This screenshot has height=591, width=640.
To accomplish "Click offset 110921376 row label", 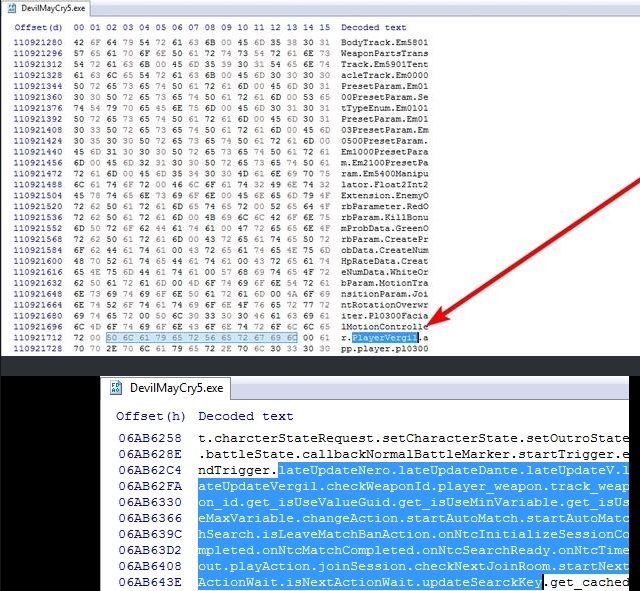I will 38,108.
